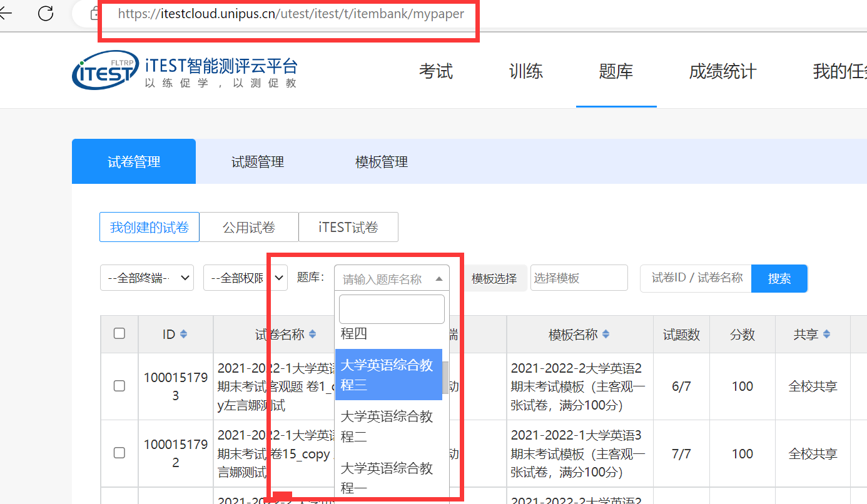
Task: Click the 试卷名称 sort arrows
Action: click(x=313, y=335)
